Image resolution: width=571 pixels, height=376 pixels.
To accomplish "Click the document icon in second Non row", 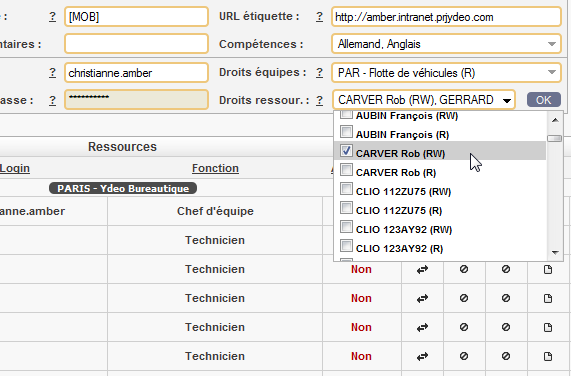I will coord(548,298).
